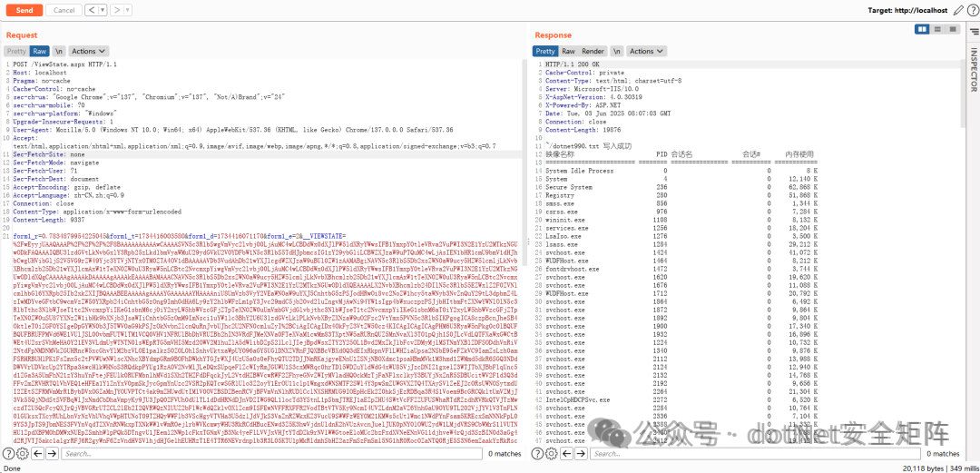Choose the top-bottom split layout icon
The image size is (980, 473).
click(937, 29)
